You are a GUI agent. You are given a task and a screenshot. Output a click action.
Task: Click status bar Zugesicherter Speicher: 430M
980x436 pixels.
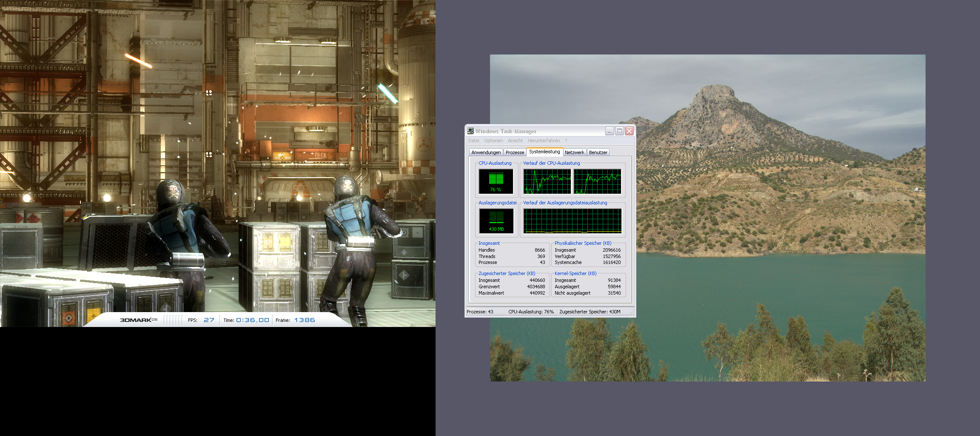pyautogui.click(x=590, y=312)
